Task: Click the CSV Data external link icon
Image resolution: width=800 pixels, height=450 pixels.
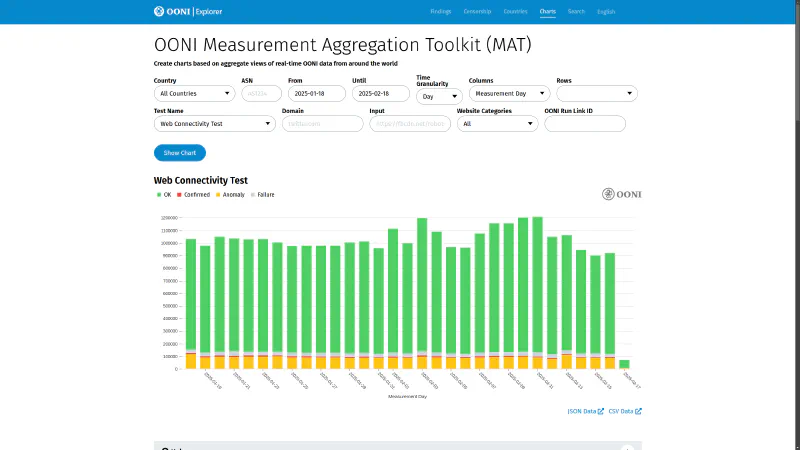Action: [638, 411]
